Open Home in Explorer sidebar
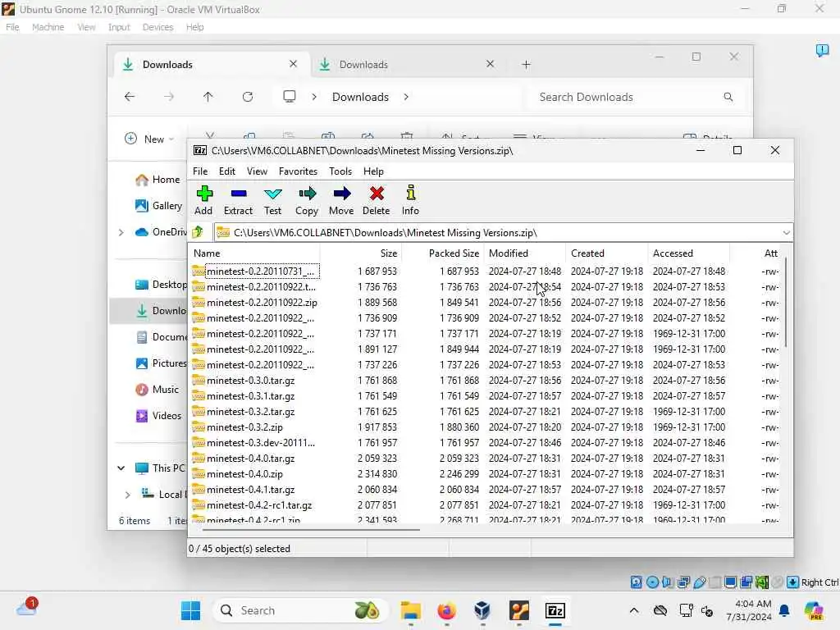 pos(158,180)
